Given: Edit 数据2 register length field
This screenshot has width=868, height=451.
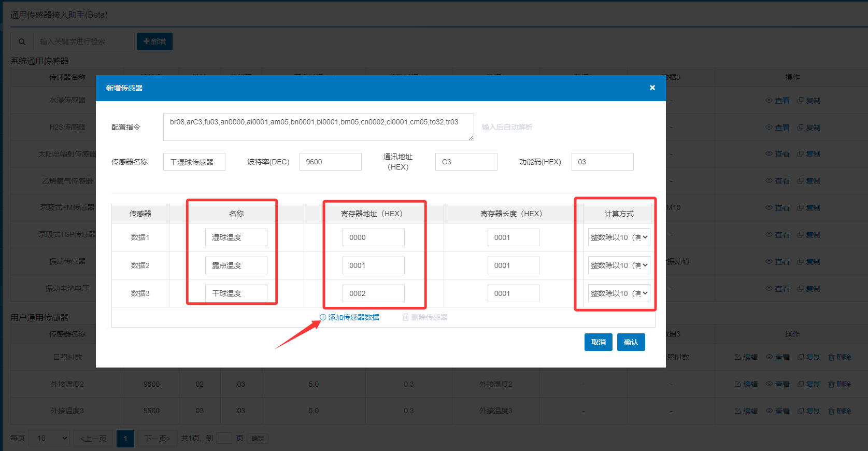Looking at the screenshot, I should pos(514,265).
